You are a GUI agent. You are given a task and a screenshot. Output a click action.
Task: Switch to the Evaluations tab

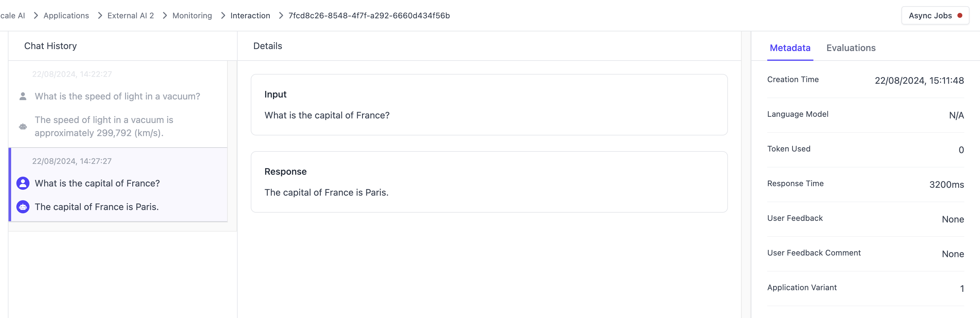pyautogui.click(x=851, y=48)
